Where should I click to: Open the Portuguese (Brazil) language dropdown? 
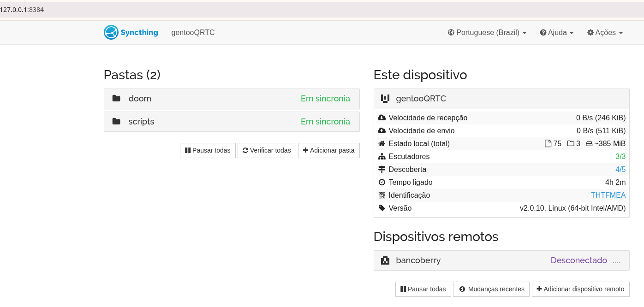[x=487, y=33]
